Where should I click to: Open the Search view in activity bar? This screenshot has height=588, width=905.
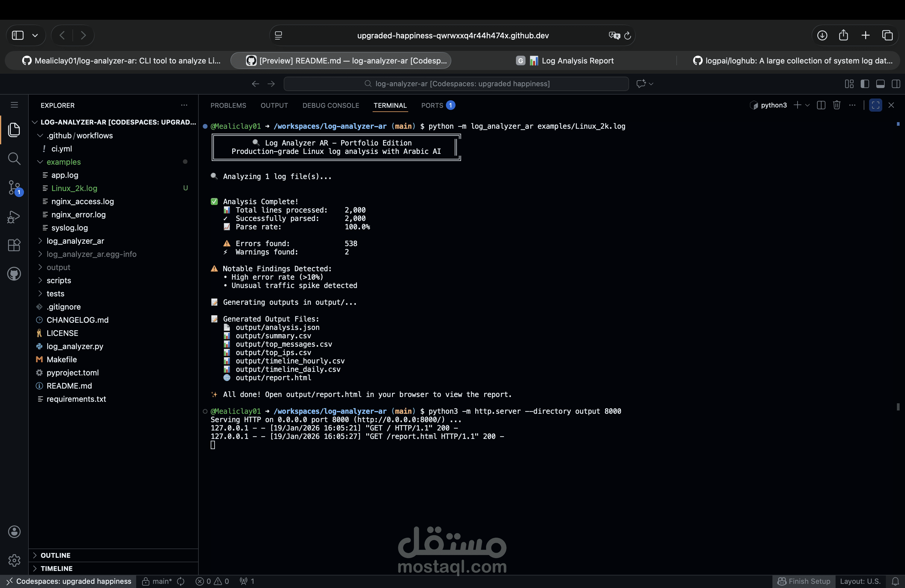[14, 159]
